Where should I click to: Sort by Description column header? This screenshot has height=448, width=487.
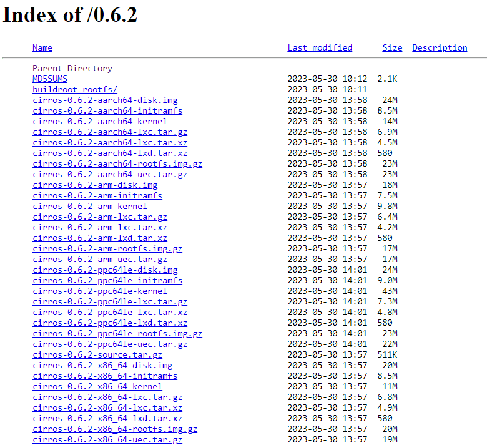tap(440, 48)
